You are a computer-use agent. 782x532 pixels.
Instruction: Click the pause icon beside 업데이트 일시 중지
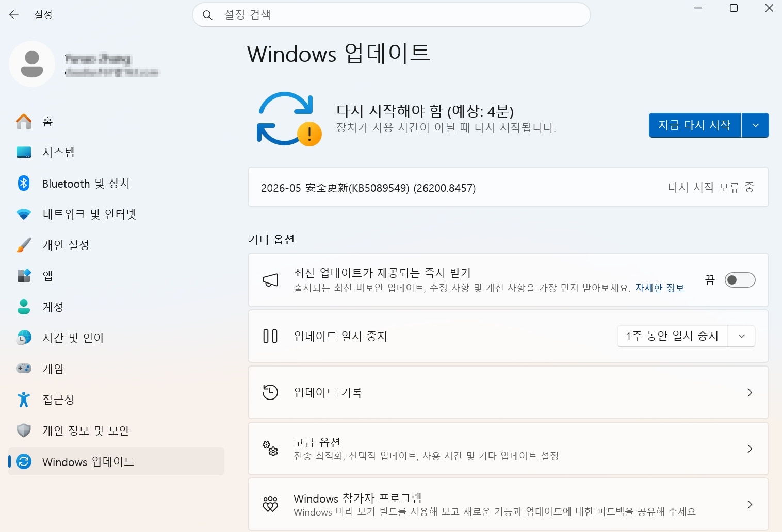[270, 336]
